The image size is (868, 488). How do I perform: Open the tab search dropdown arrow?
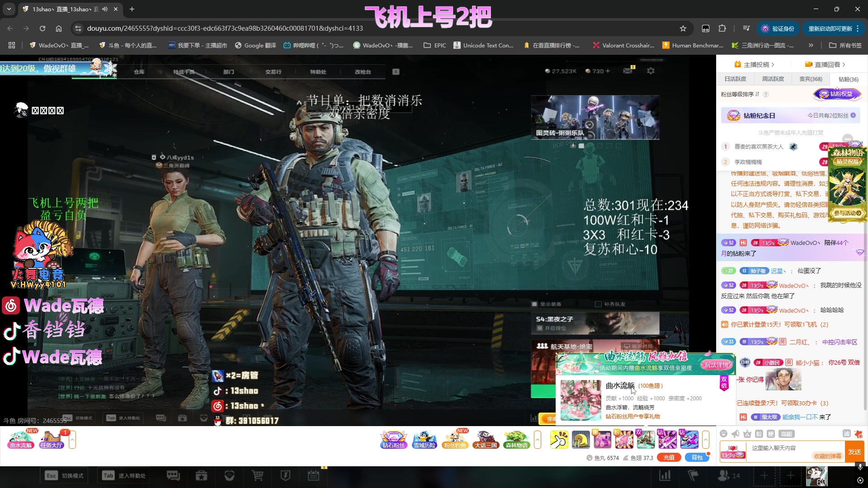(9, 9)
